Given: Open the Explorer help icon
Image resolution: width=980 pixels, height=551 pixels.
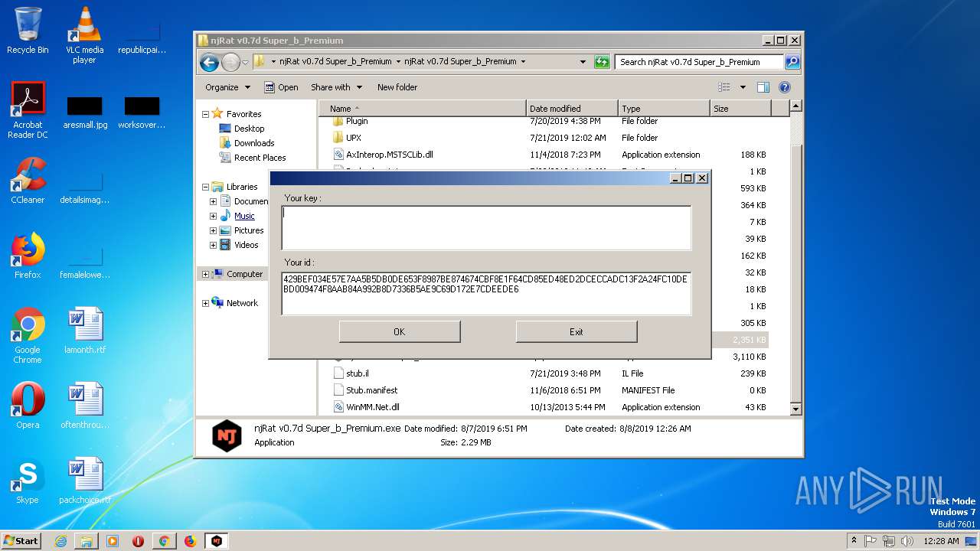Looking at the screenshot, I should pyautogui.click(x=785, y=87).
